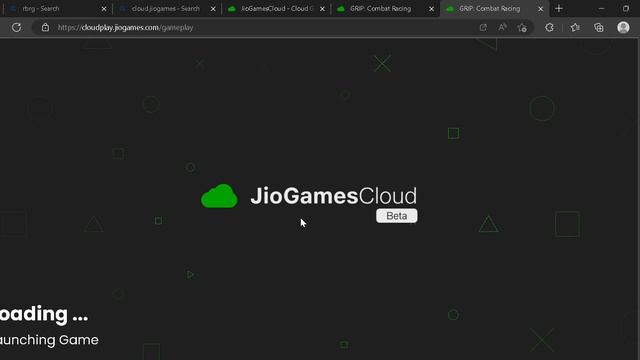Click the green JioGamesCloud cloud logo

tap(219, 196)
